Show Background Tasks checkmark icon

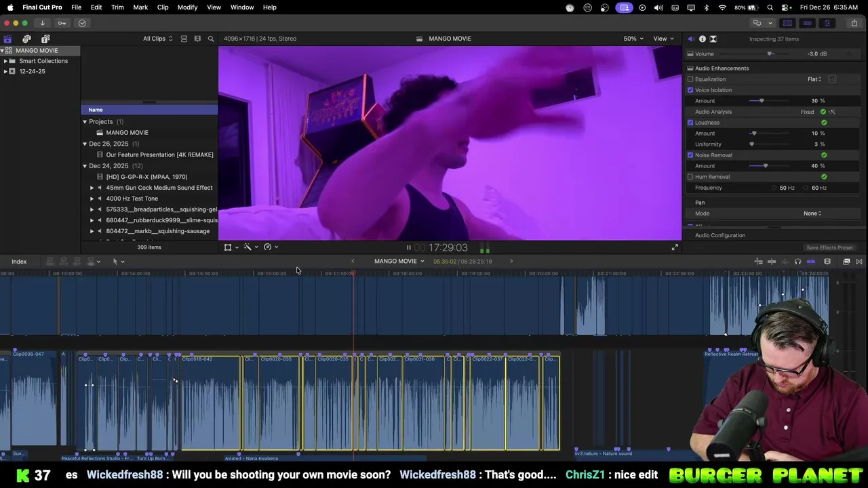pos(82,23)
